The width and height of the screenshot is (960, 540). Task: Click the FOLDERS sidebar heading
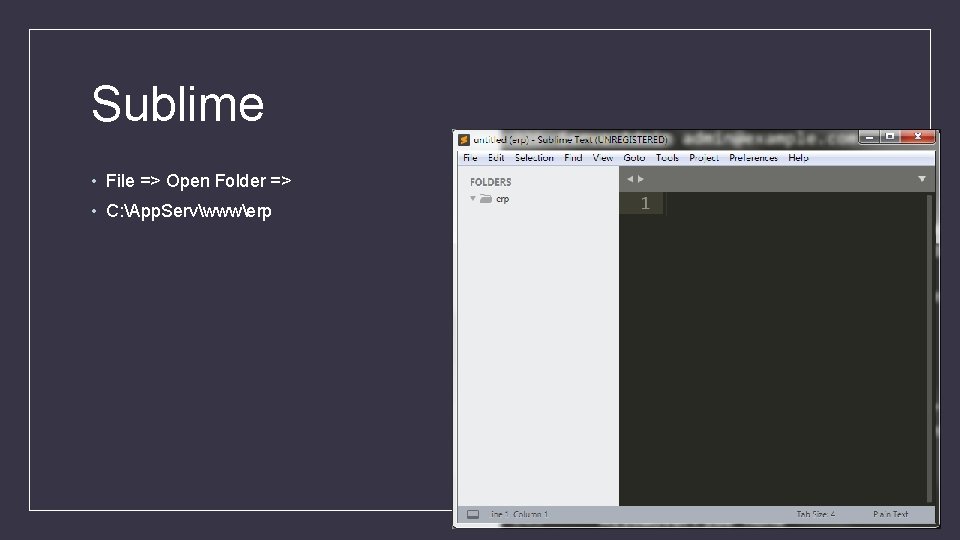click(x=490, y=182)
